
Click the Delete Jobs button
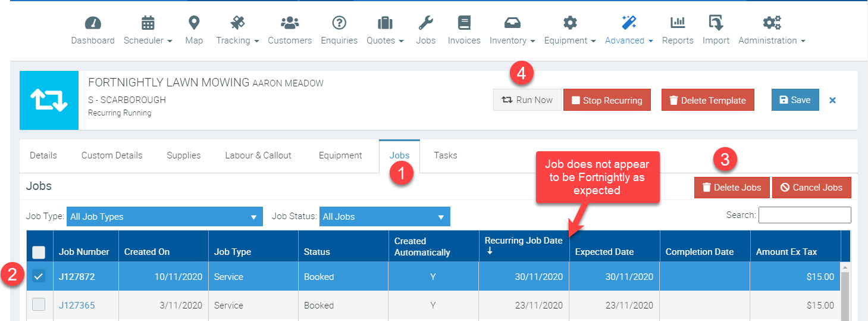click(x=732, y=188)
